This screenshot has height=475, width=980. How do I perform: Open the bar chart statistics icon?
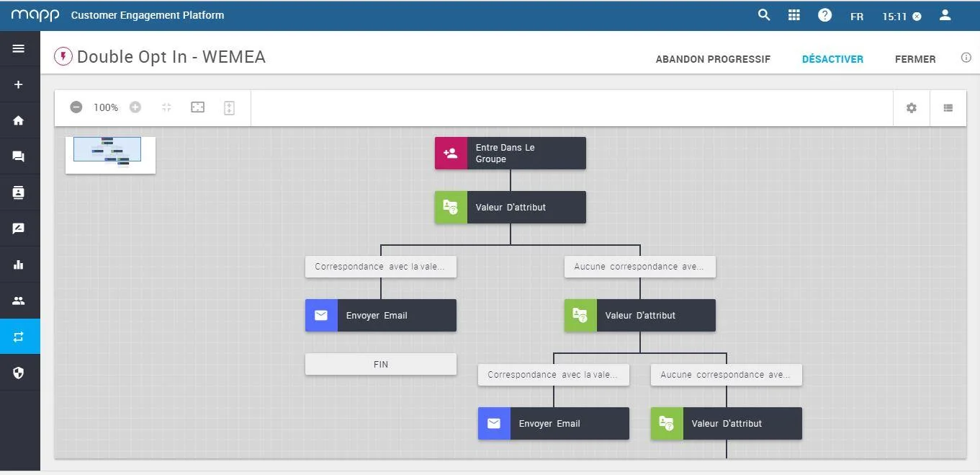pyautogui.click(x=19, y=265)
